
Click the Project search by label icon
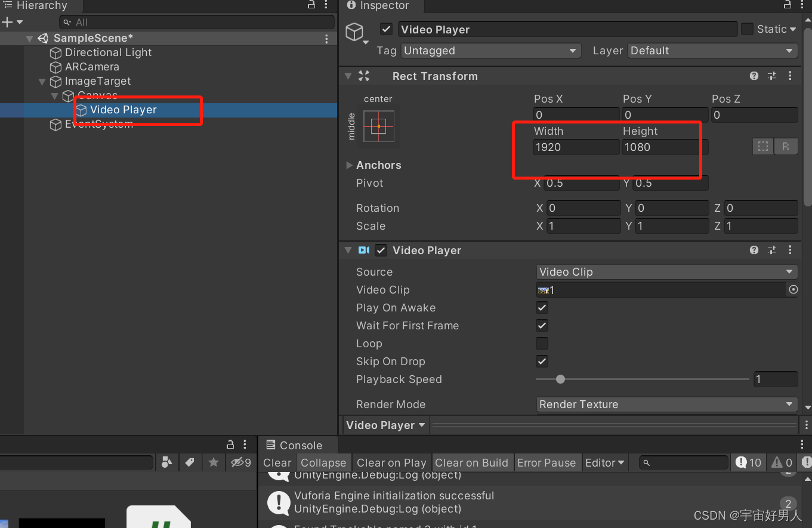(190, 462)
